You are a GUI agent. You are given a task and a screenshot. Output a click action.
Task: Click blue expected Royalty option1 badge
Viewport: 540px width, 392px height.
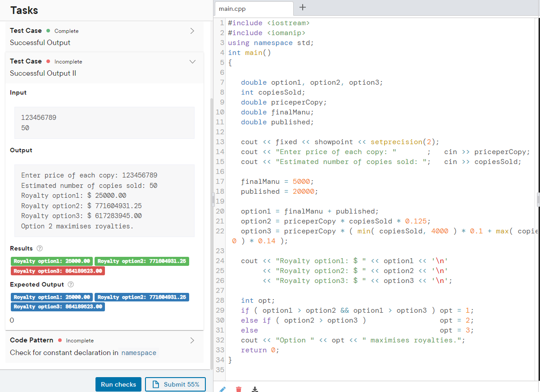(x=52, y=297)
